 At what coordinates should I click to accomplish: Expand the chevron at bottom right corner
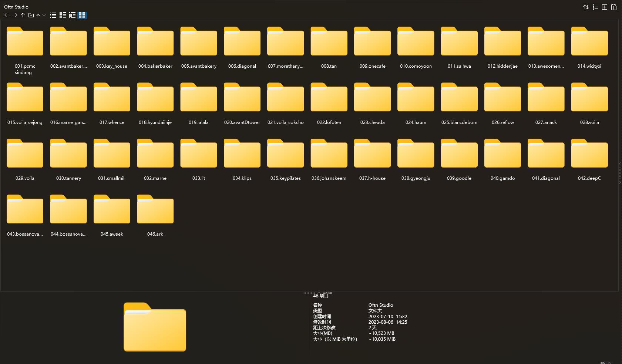coord(609,362)
